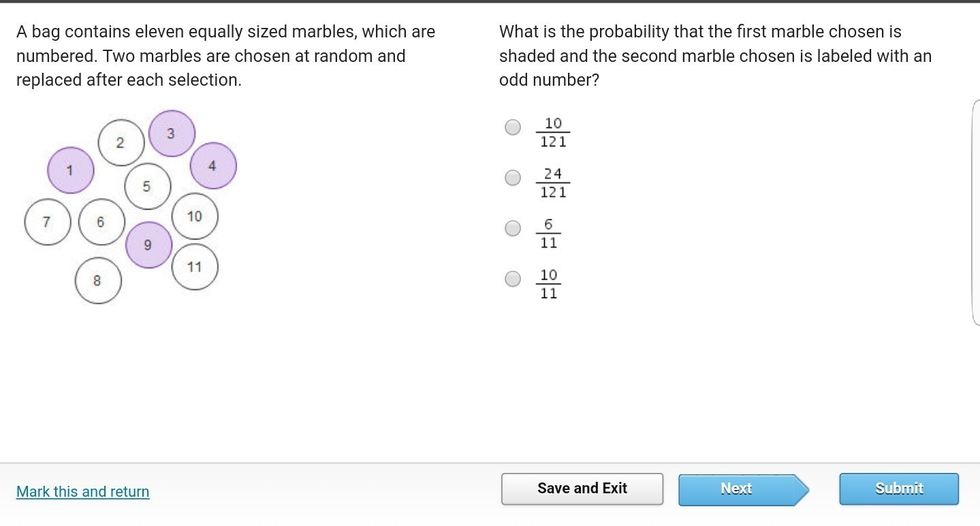Viewport: 980px width, 526px height.
Task: Click shaded marble number 4
Action: 213,165
